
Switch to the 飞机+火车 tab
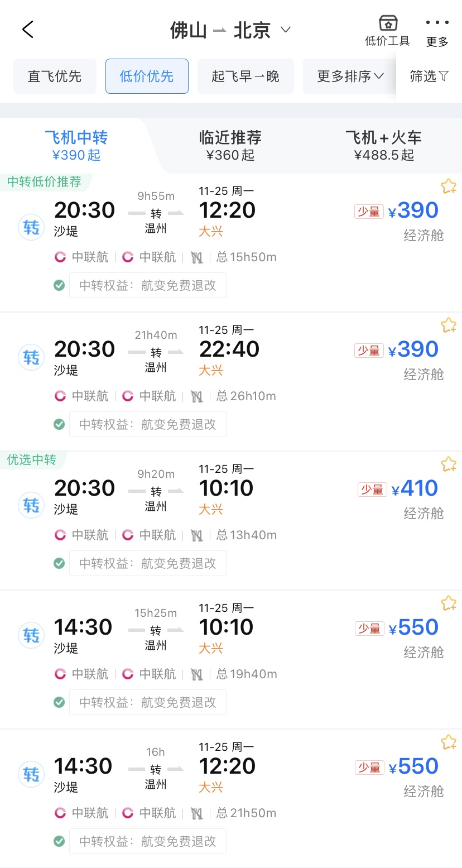pos(384,145)
